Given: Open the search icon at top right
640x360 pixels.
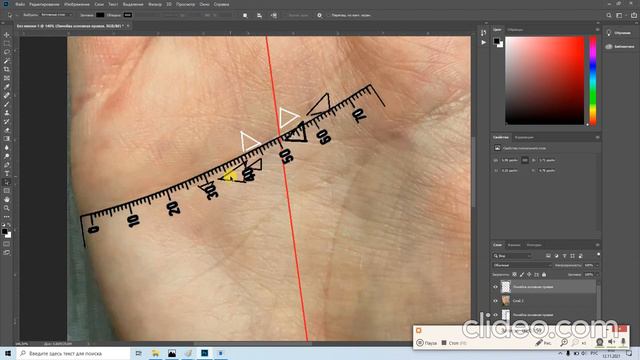Looking at the screenshot, I should [x=609, y=15].
